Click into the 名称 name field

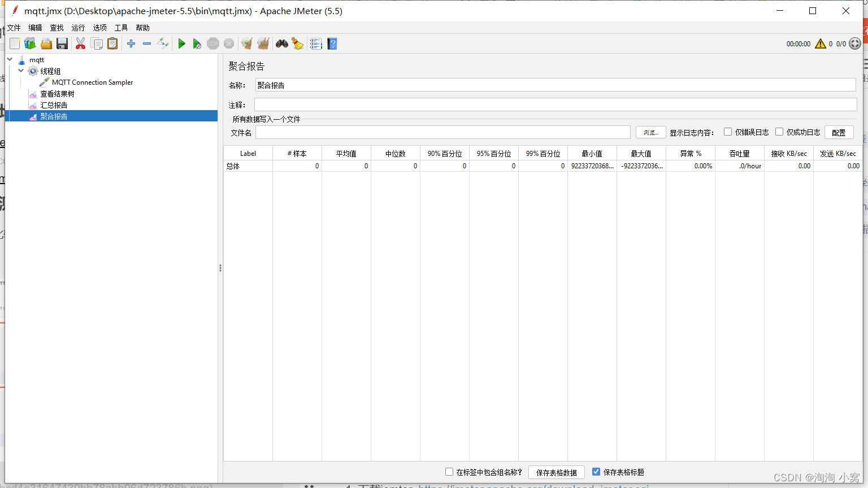[x=555, y=85]
